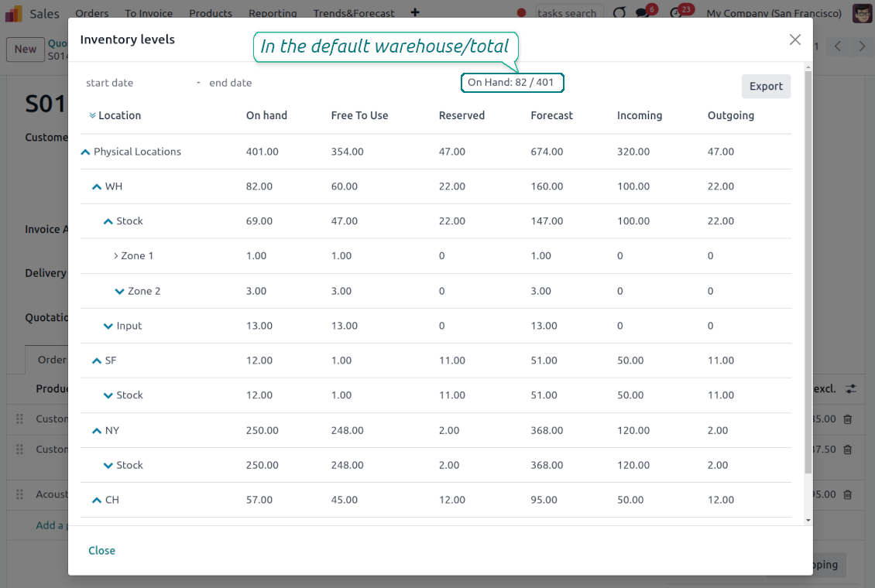Open the Trends&Forecast menu
This screenshot has height=588, width=875.
pyautogui.click(x=354, y=13)
